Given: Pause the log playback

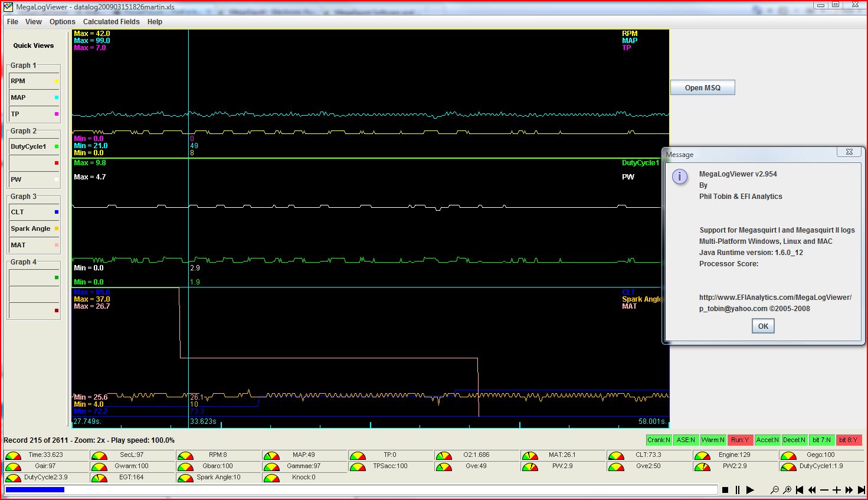Looking at the screenshot, I should click(738, 490).
